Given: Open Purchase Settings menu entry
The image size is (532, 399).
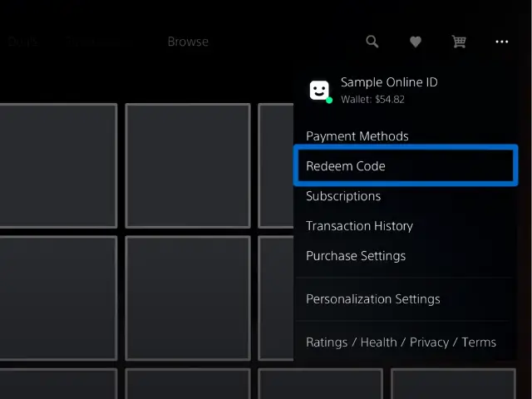Looking at the screenshot, I should click(x=356, y=255).
